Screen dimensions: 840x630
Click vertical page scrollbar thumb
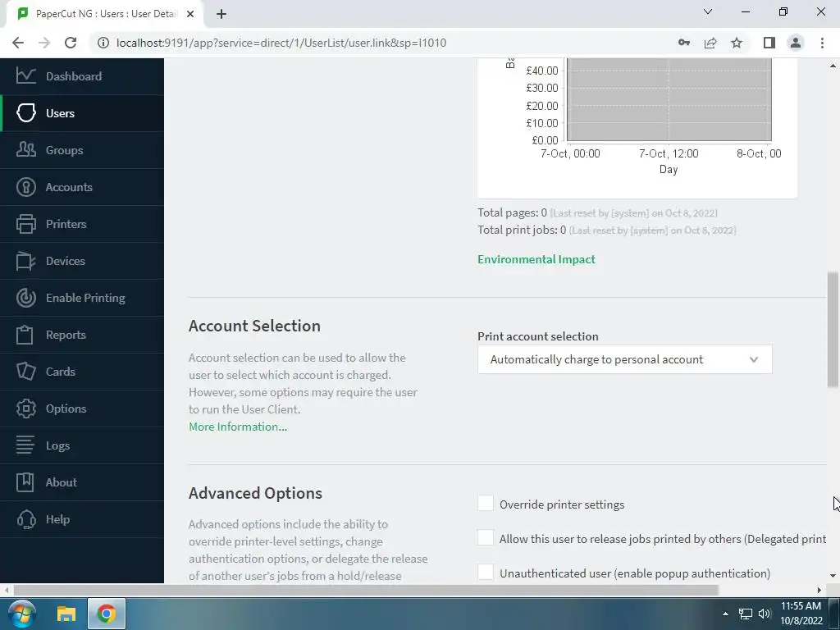point(833,330)
